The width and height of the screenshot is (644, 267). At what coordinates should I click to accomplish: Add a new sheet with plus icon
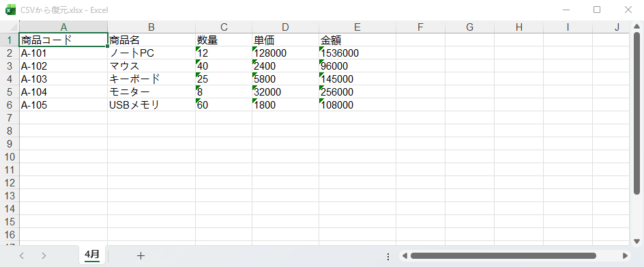pos(141,255)
